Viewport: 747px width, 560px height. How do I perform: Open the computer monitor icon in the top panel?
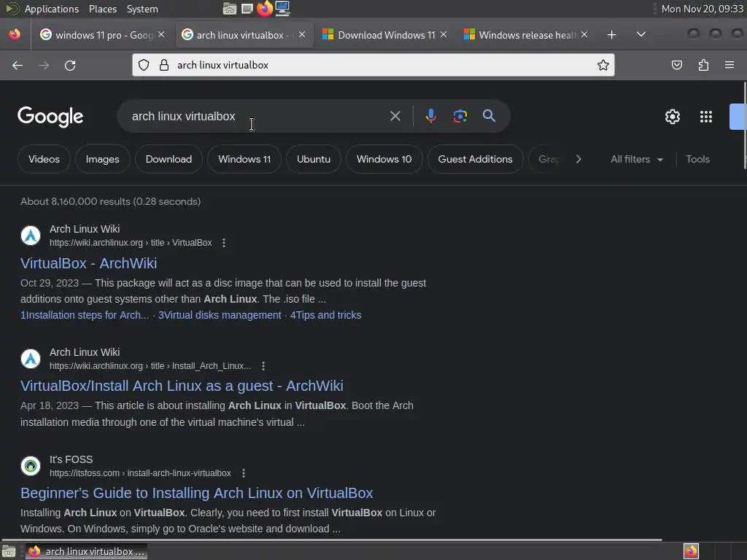282,9
